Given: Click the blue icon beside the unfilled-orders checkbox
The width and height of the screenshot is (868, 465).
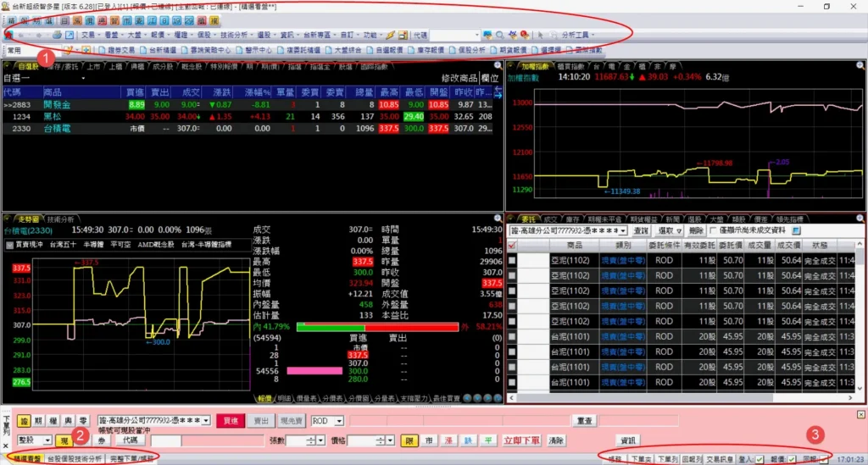Looking at the screenshot, I should pos(797,230).
